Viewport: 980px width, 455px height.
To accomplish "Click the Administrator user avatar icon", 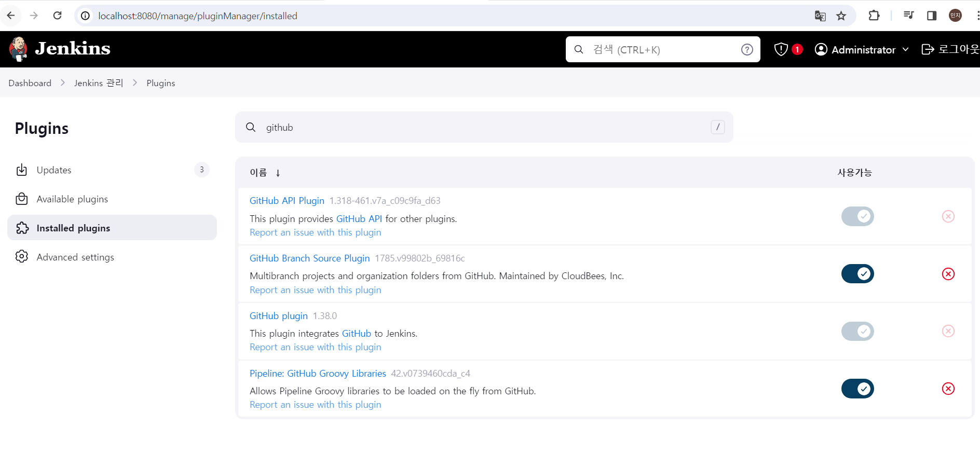I will click(821, 49).
